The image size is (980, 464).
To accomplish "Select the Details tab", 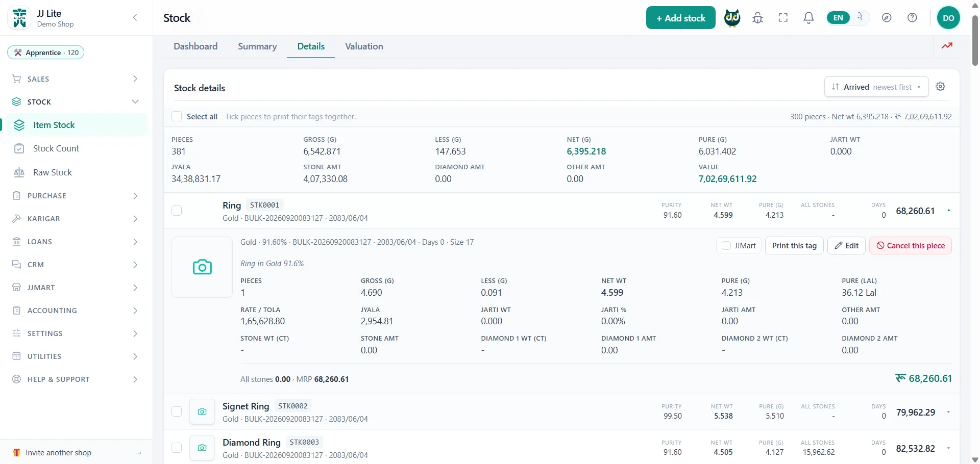I will [x=311, y=46].
